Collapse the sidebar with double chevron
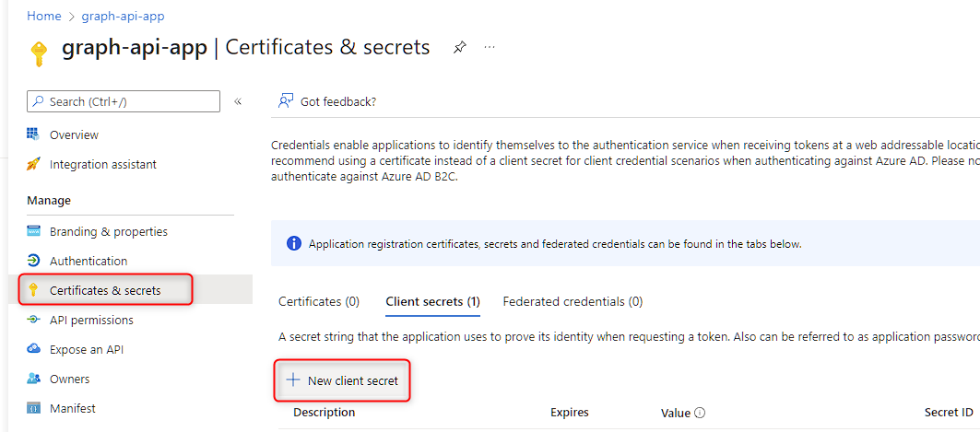 (238, 101)
